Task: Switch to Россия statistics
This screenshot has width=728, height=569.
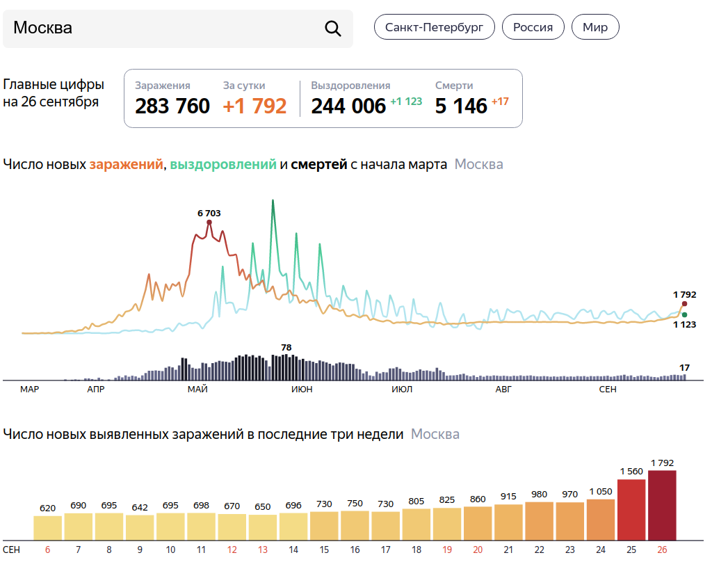Action: (533, 27)
